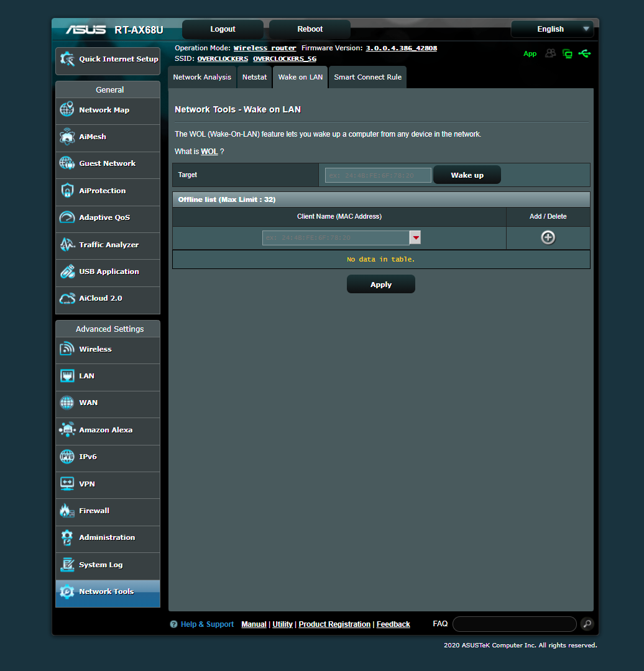Click the FAQ search magnifier icon
Viewport: 644px width, 671px height.
pos(587,624)
